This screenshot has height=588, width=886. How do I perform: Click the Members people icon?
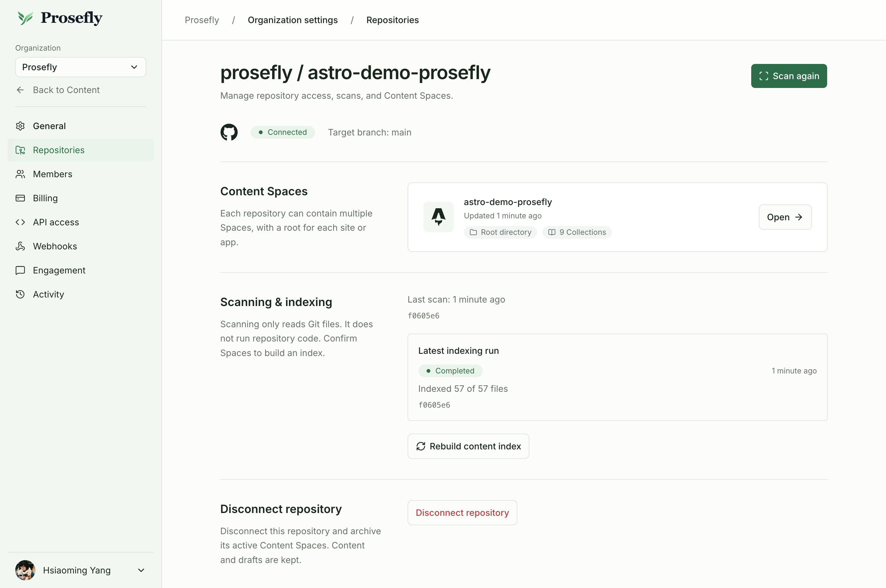click(x=20, y=174)
